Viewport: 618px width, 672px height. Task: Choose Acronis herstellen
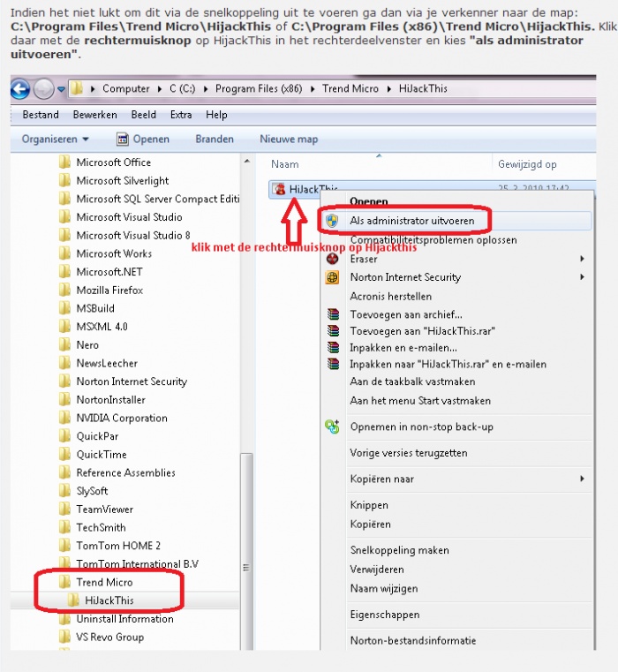(390, 297)
